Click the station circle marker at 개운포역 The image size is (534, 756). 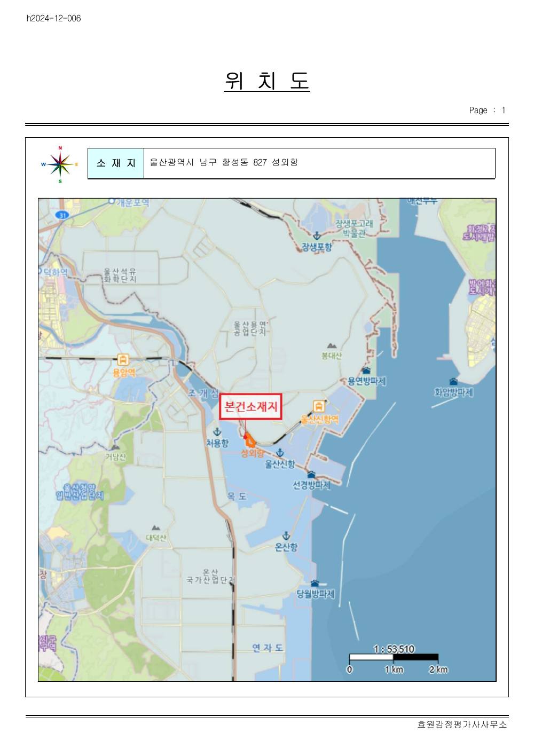[112, 201]
